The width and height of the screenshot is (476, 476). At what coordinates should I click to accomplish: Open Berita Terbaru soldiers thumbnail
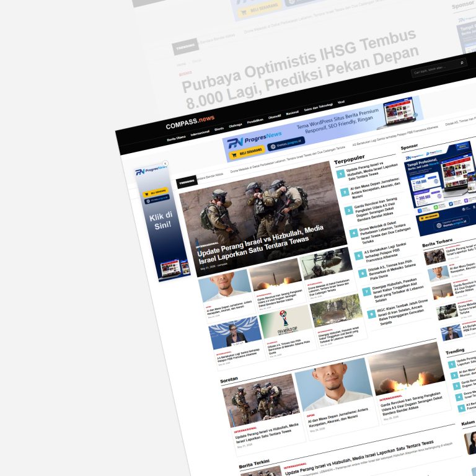[434, 257]
